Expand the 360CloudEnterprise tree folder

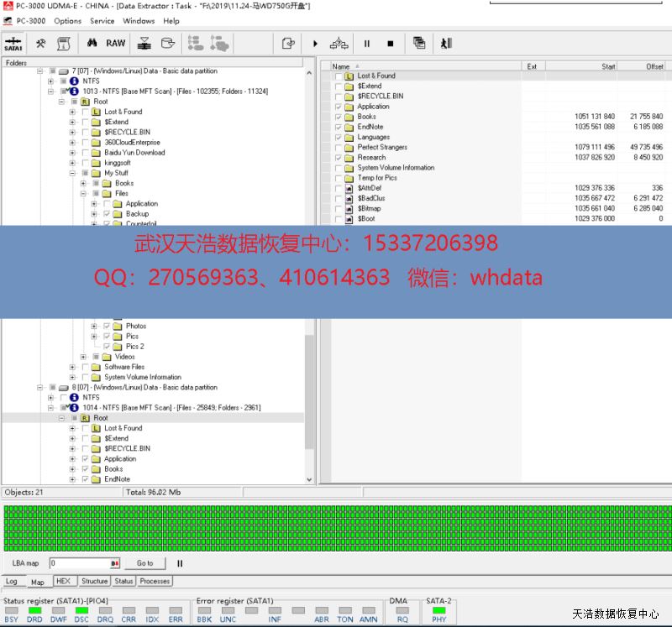73,143
